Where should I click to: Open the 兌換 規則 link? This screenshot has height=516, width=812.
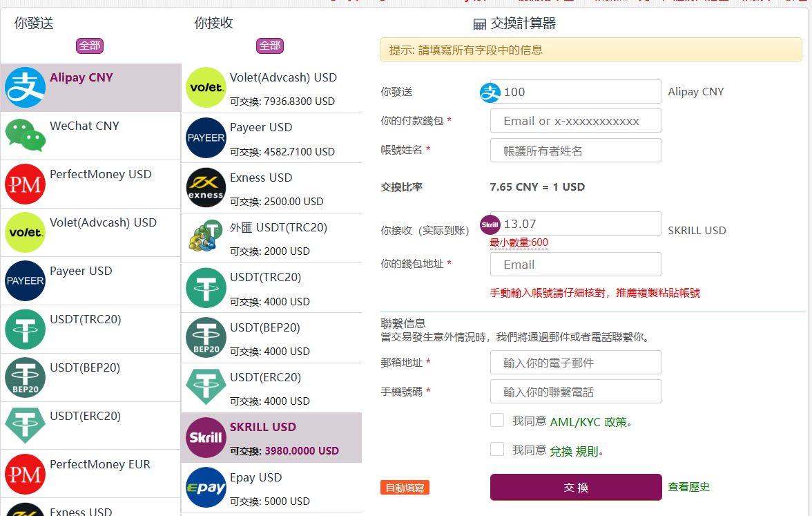click(574, 451)
